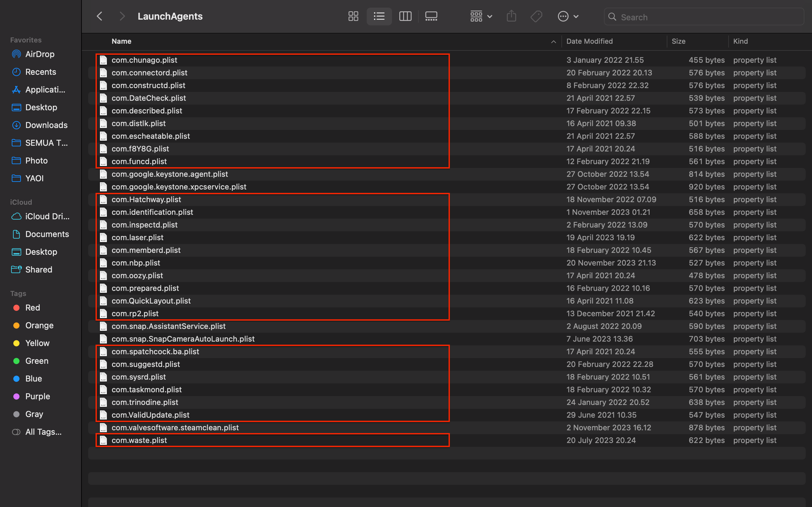Click the Edit Tags icon
812x507 pixels.
point(536,16)
